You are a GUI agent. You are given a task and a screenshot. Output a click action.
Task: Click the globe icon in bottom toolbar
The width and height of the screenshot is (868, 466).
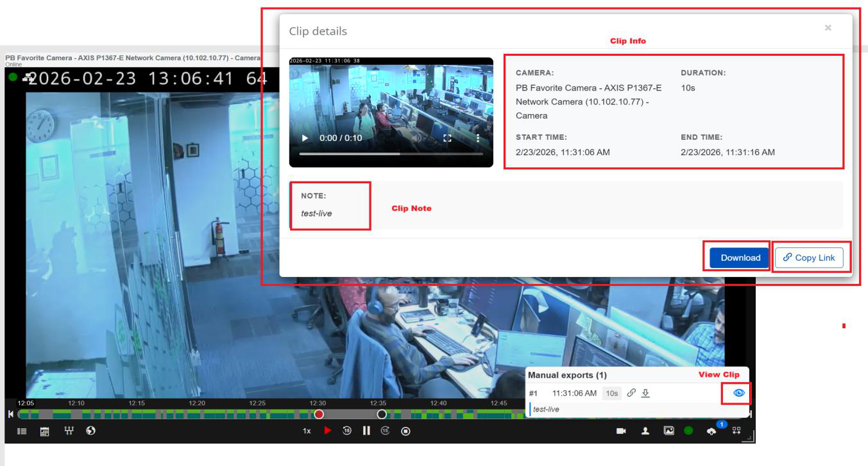[x=91, y=431]
